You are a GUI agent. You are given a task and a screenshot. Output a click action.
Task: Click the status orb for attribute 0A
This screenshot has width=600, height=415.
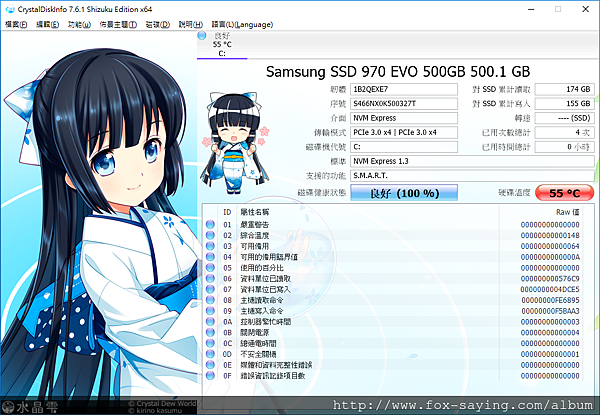point(210,322)
